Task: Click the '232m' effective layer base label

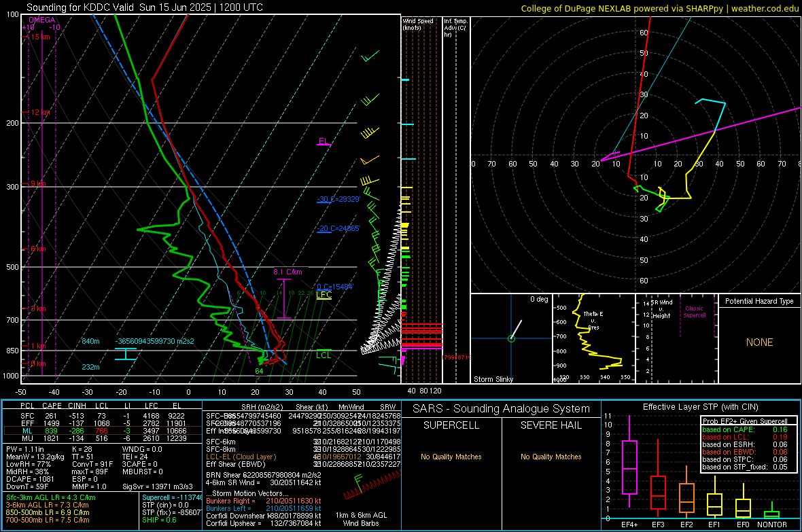Action: click(90, 367)
